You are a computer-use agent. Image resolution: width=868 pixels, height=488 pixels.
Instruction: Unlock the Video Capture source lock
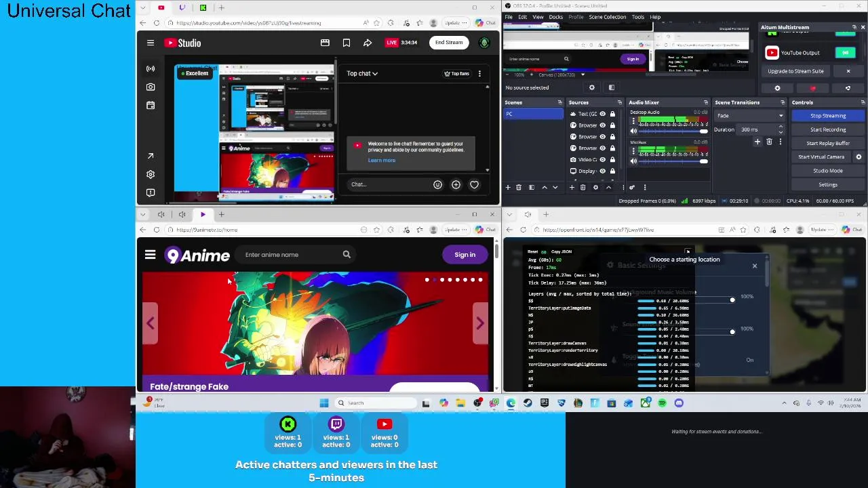pos(612,159)
